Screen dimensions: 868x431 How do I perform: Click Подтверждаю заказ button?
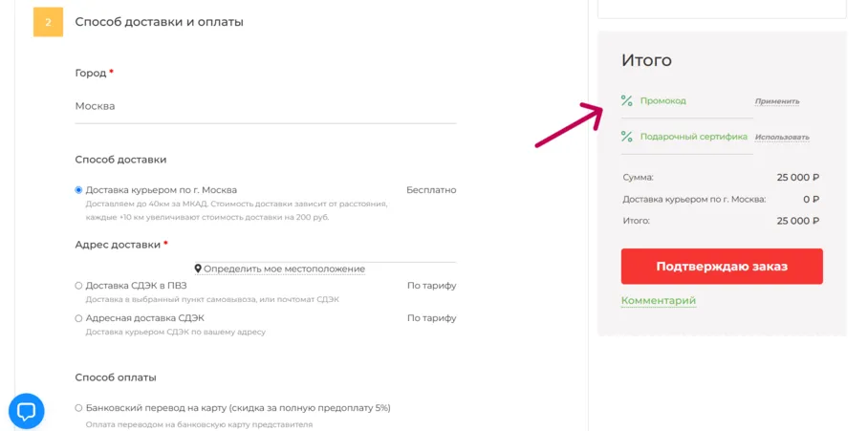click(722, 266)
